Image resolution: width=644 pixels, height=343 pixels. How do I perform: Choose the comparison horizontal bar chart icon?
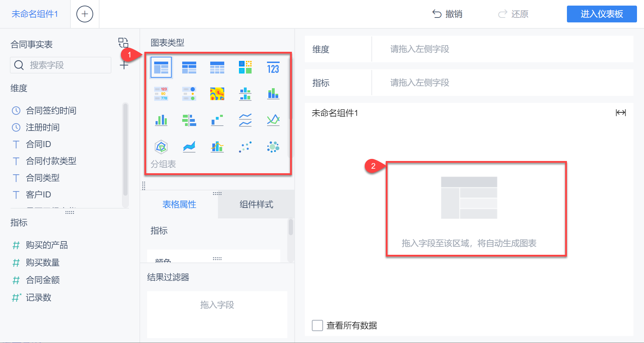(x=189, y=120)
